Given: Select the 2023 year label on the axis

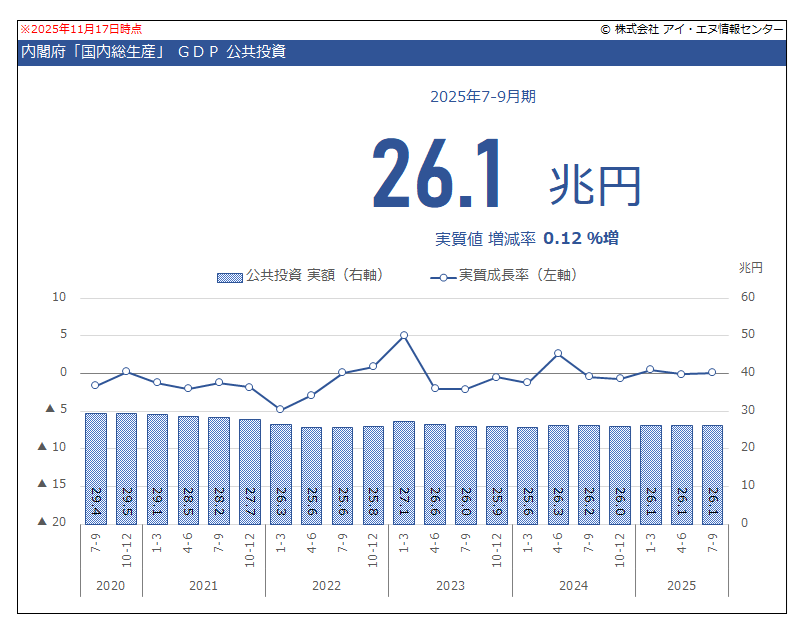Looking at the screenshot, I should [x=450, y=585].
